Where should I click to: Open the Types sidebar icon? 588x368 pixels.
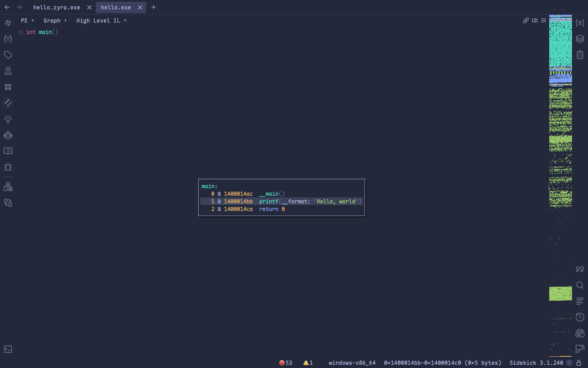[8, 39]
